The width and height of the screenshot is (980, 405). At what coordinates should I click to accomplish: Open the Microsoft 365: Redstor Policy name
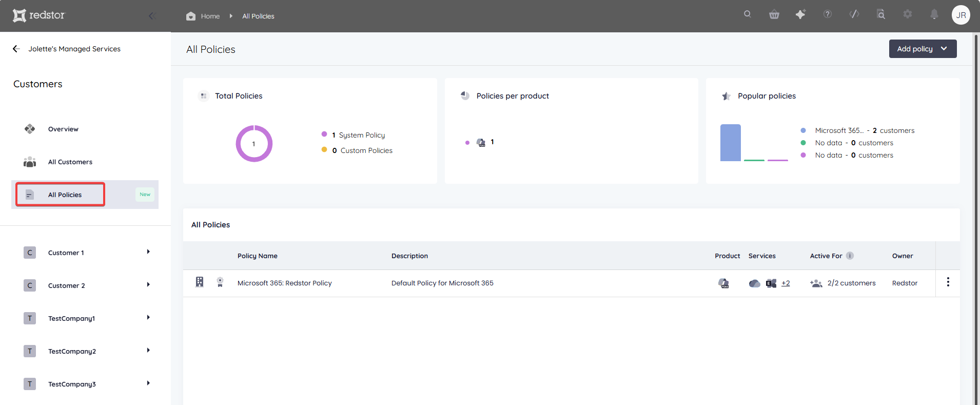tap(285, 283)
